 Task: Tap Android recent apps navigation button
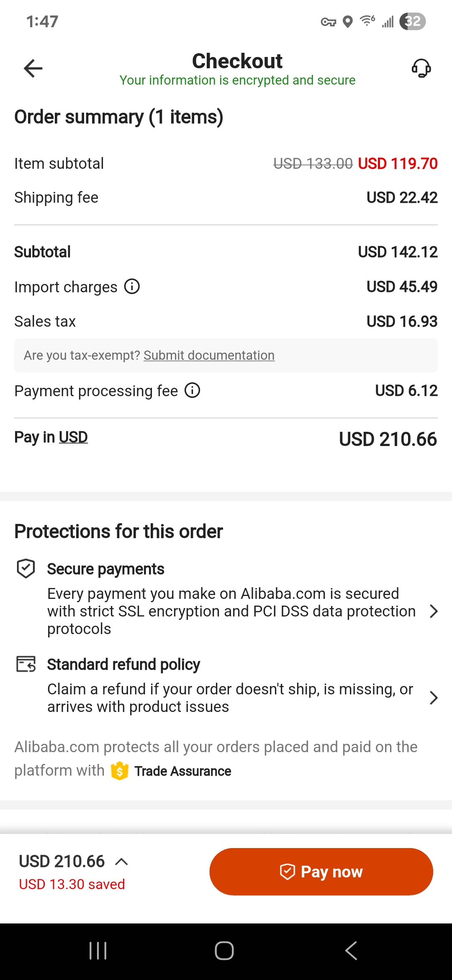point(98,951)
